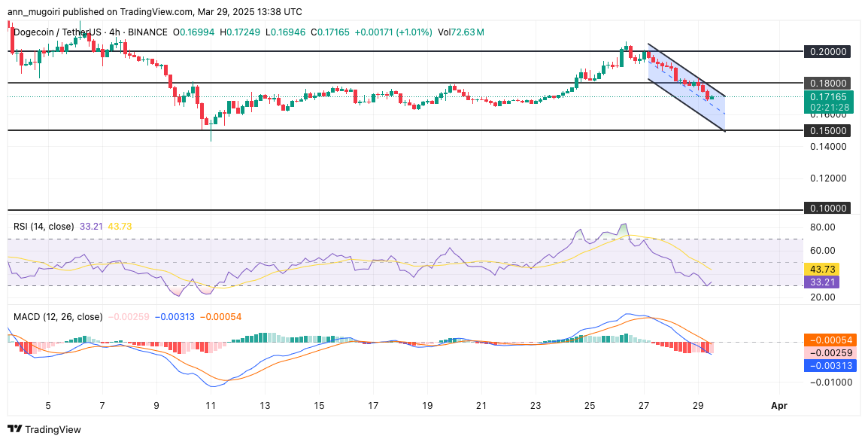Viewport: 868px width, 442px height.
Task: Click the 4h interval label in title
Action: coord(117,32)
